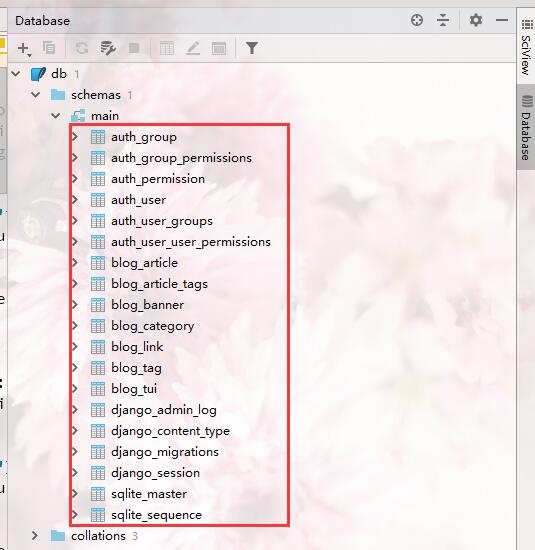Screen dimensions: 535x550
Task: Open the table editor grid icon
Action: point(167,48)
